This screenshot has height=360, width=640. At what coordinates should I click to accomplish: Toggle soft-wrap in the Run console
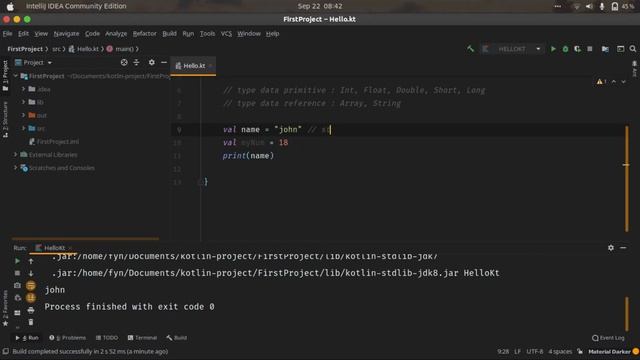pos(31,285)
